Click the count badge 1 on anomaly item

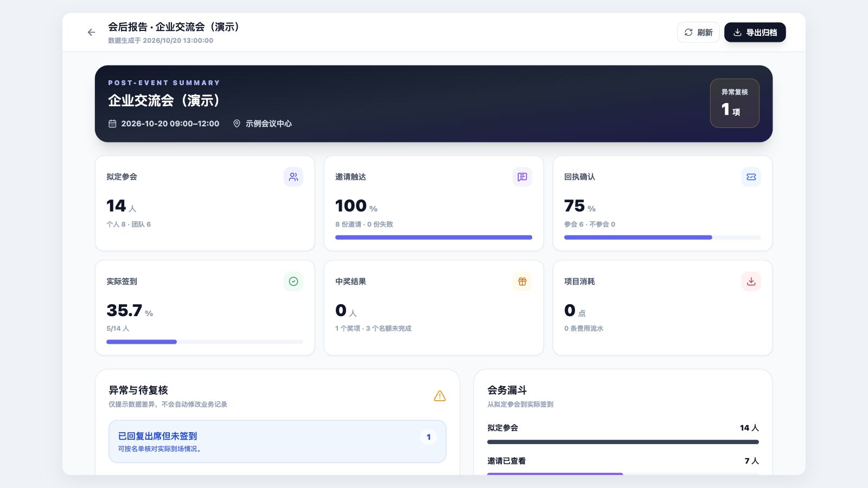pos(429,437)
